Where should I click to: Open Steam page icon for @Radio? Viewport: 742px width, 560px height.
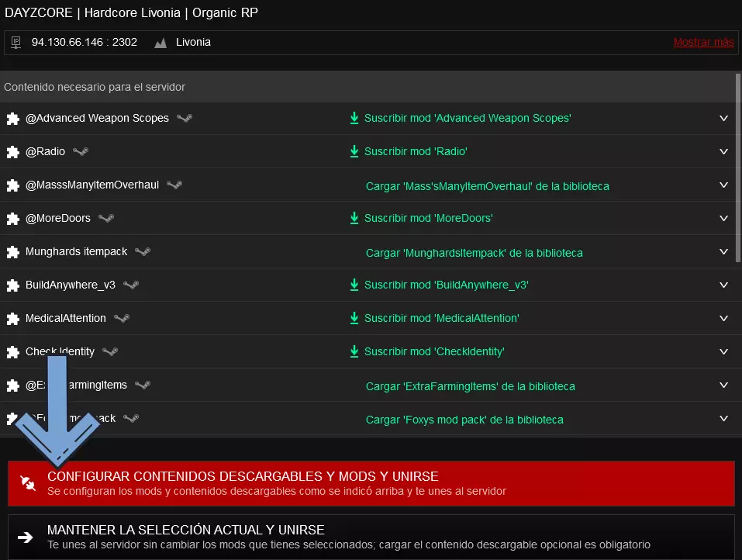pos(81,151)
